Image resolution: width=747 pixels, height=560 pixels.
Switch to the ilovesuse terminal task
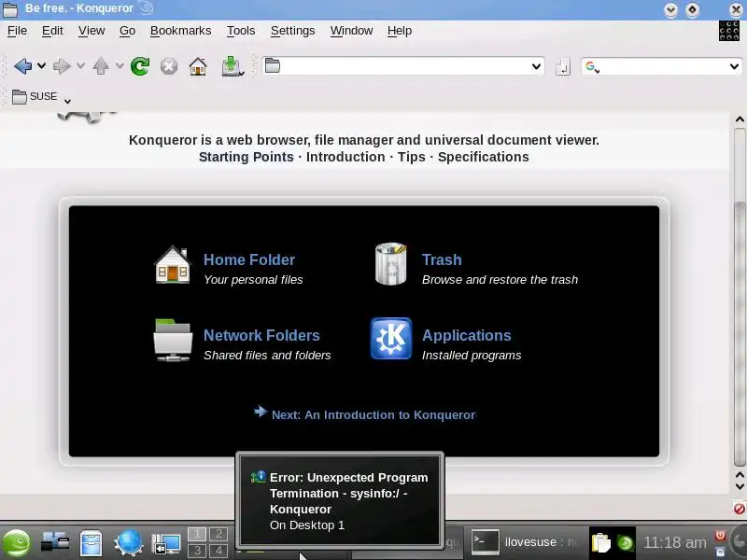tap(525, 542)
